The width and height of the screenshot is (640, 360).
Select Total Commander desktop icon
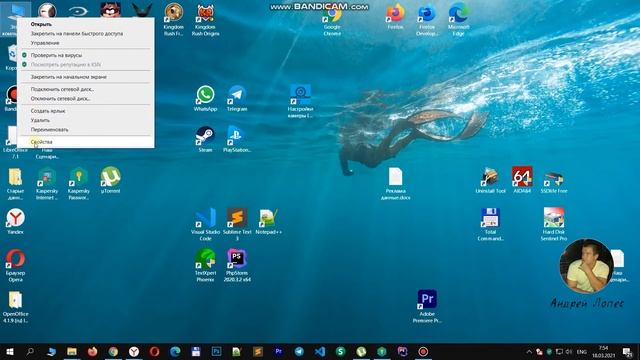(x=490, y=224)
